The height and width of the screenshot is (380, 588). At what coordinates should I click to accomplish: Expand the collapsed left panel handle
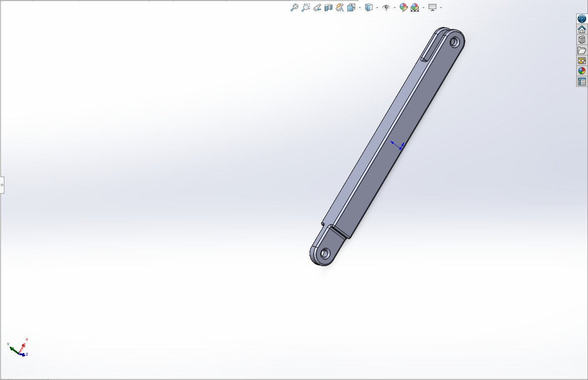pyautogui.click(x=2, y=185)
